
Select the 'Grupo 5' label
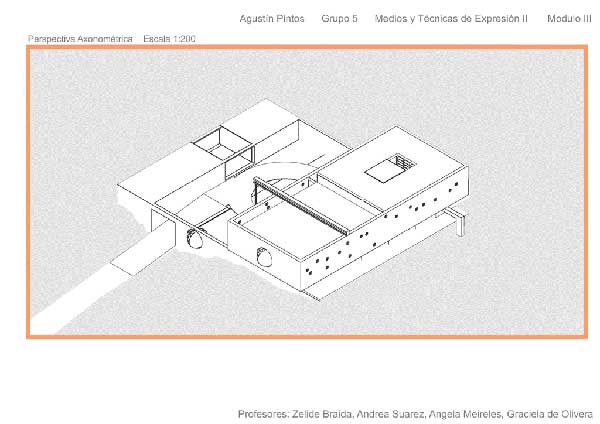339,19
